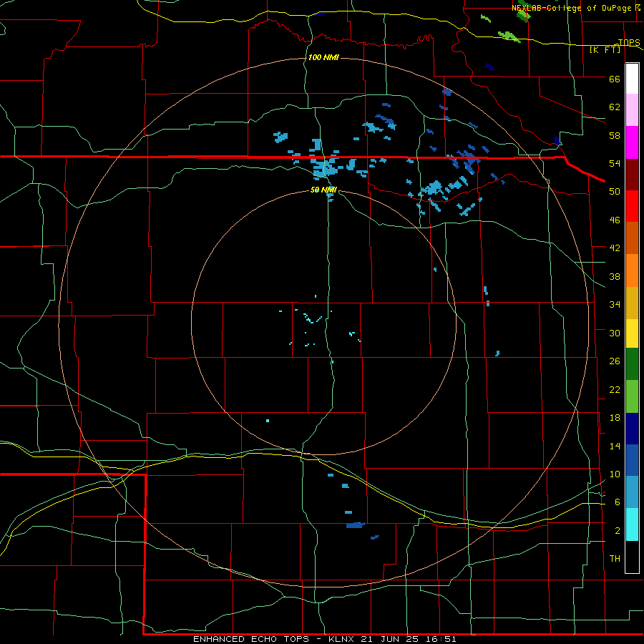Click the "TH" threshold label

[x=615, y=559]
